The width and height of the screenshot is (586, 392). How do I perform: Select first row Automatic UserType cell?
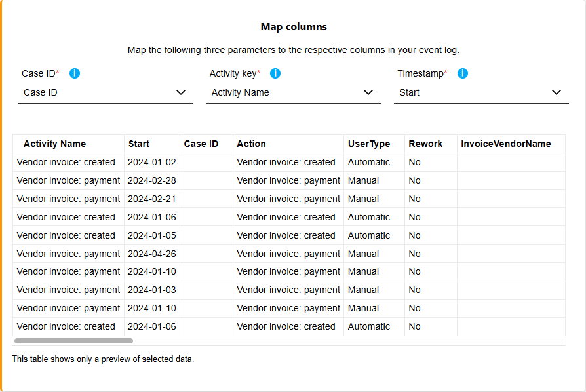click(x=369, y=162)
